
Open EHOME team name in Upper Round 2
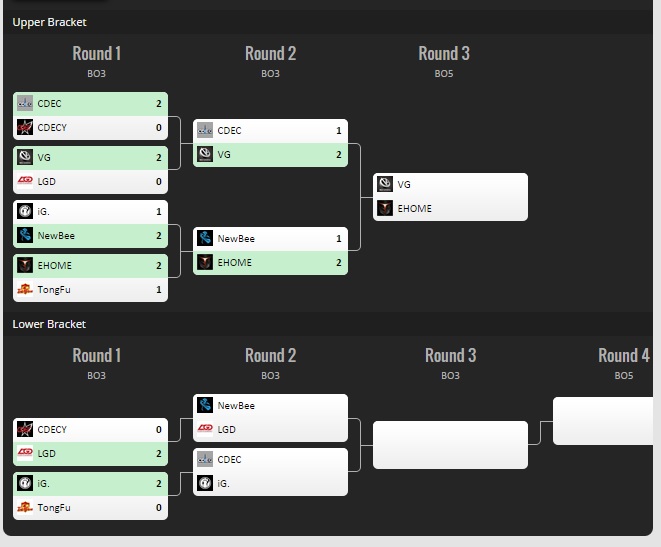[234, 262]
